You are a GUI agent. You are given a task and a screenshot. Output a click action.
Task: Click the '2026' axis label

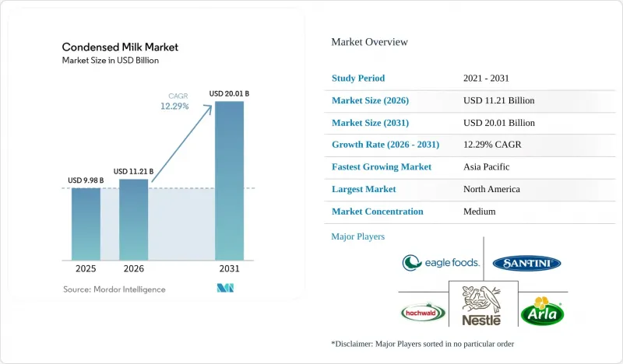(x=133, y=269)
